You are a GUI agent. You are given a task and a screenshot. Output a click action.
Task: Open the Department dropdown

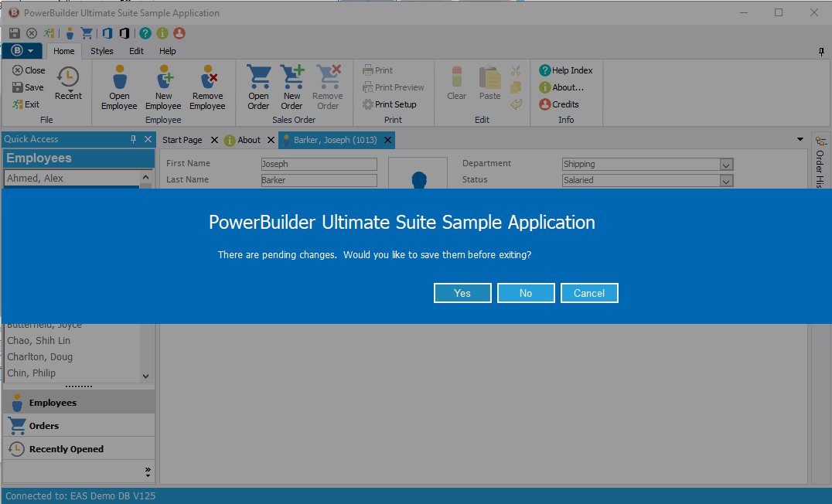point(726,165)
